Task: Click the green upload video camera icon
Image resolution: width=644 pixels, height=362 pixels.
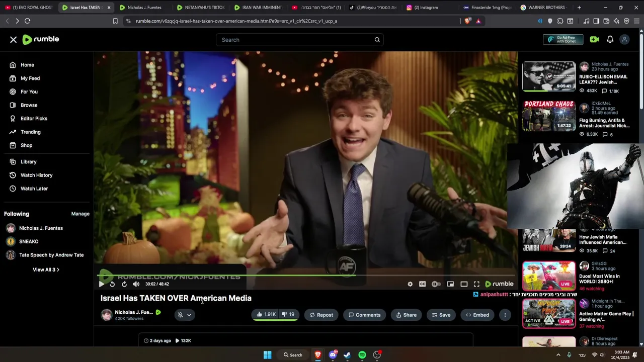Action: point(594,40)
